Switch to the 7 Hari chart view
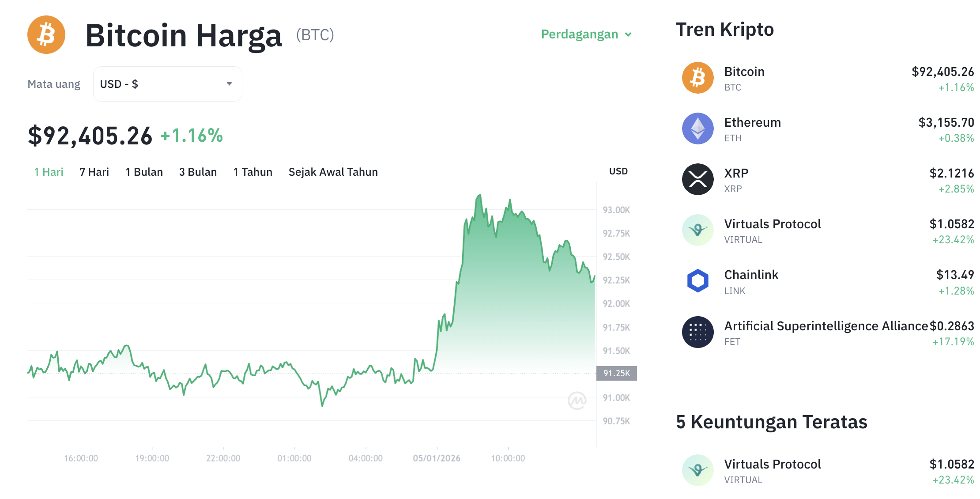This screenshot has width=980, height=499. click(x=94, y=172)
